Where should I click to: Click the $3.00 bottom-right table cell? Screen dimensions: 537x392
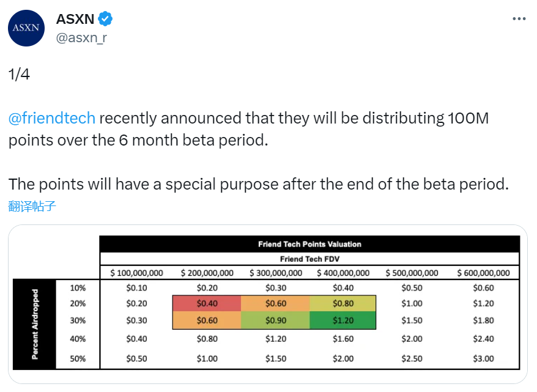(483, 358)
